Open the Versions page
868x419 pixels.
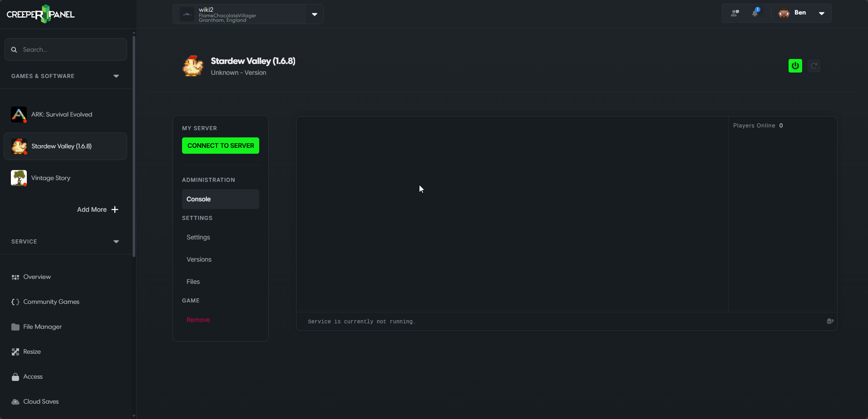(199, 259)
